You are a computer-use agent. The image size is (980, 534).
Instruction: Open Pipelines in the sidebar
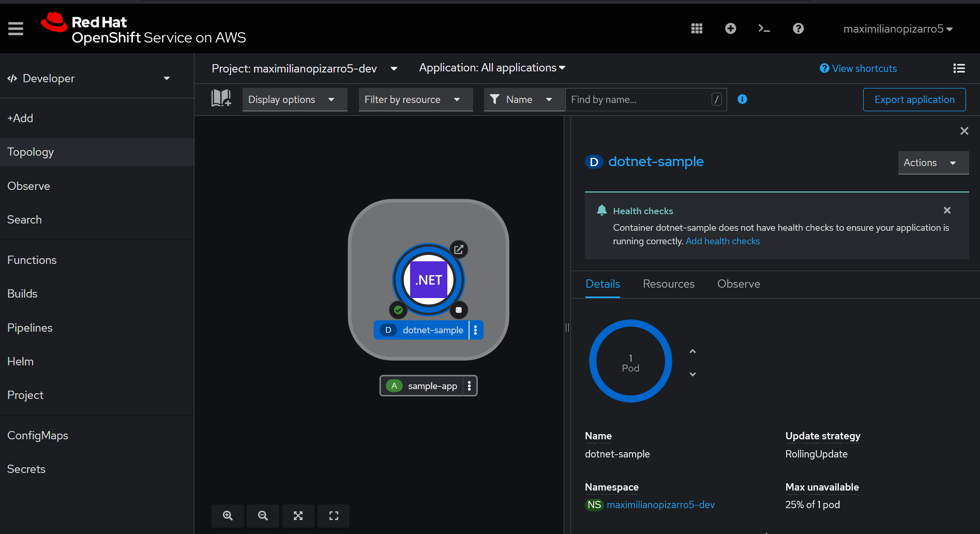tap(97, 328)
